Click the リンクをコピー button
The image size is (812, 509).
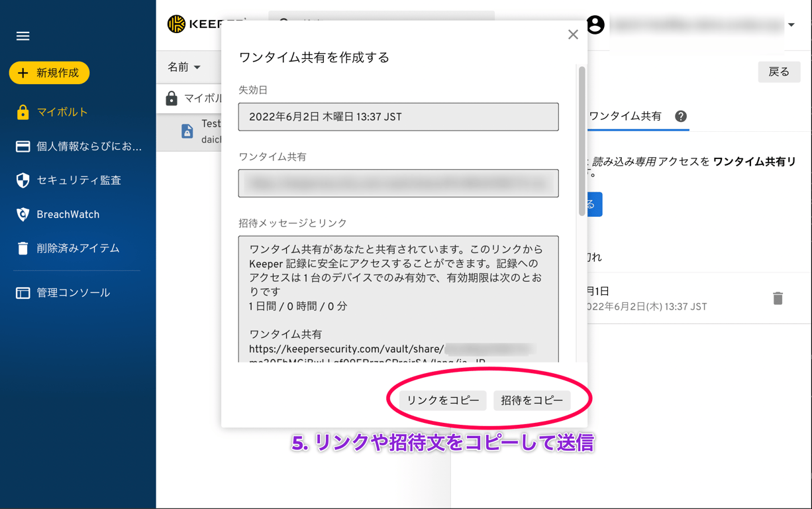(442, 400)
